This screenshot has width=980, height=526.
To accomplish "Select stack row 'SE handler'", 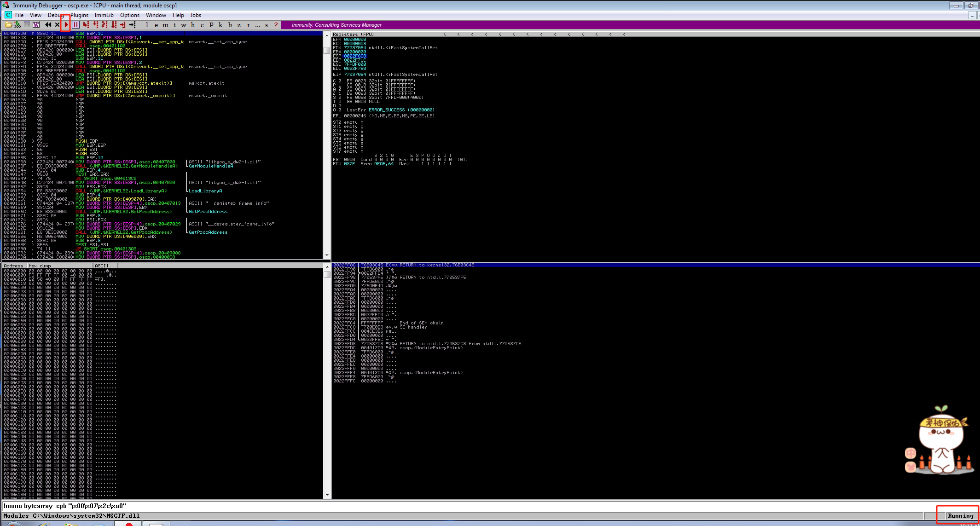I will (655, 327).
